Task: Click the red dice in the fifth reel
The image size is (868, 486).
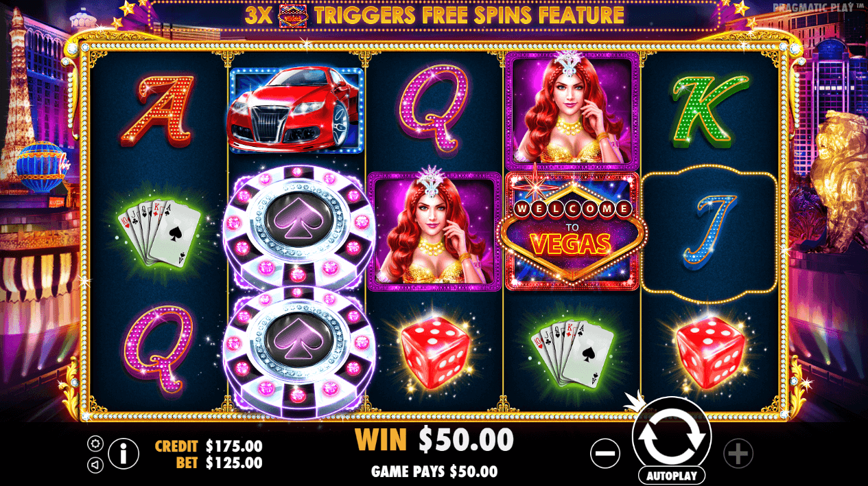Action: click(710, 351)
